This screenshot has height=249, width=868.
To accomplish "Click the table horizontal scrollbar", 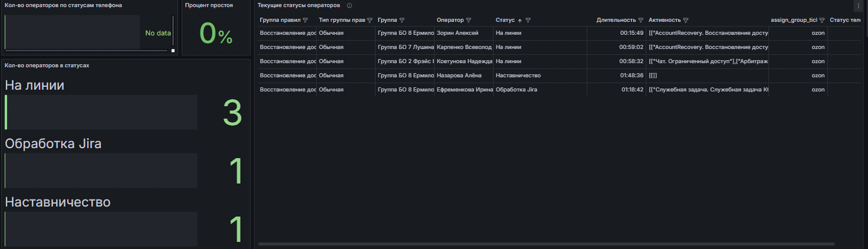I will pyautogui.click(x=547, y=244).
